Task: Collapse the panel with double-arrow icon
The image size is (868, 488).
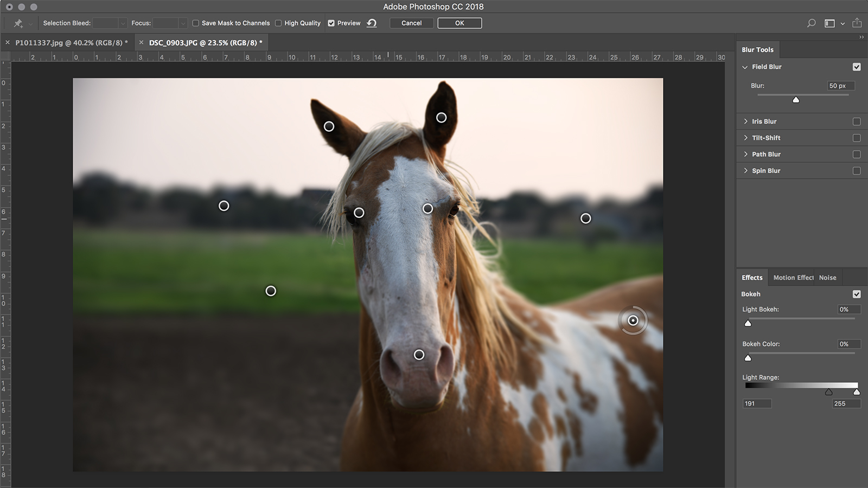Action: point(861,37)
